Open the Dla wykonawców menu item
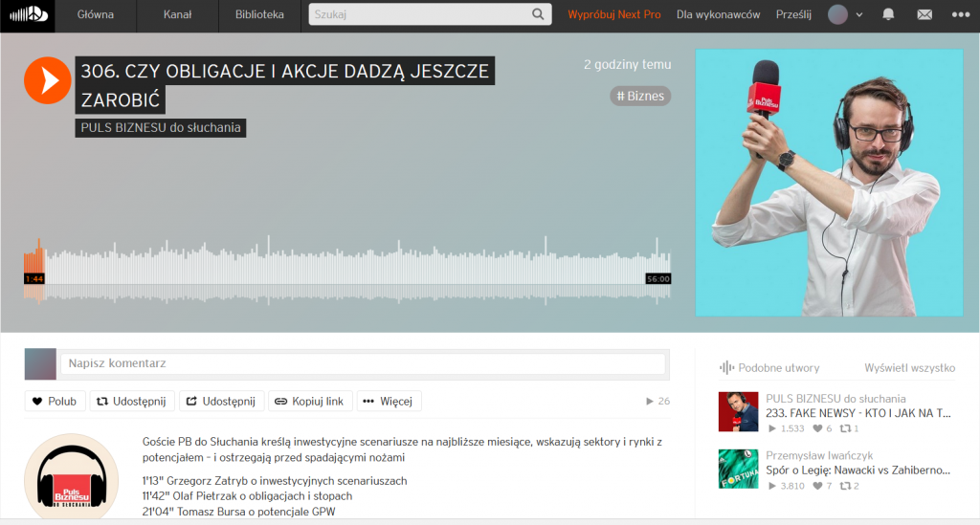Viewport: 980px width, 525px height. (x=718, y=14)
